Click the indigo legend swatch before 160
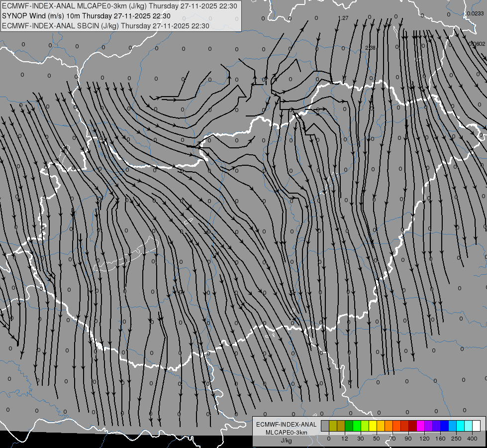This screenshot has width=487, height=448. click(437, 426)
